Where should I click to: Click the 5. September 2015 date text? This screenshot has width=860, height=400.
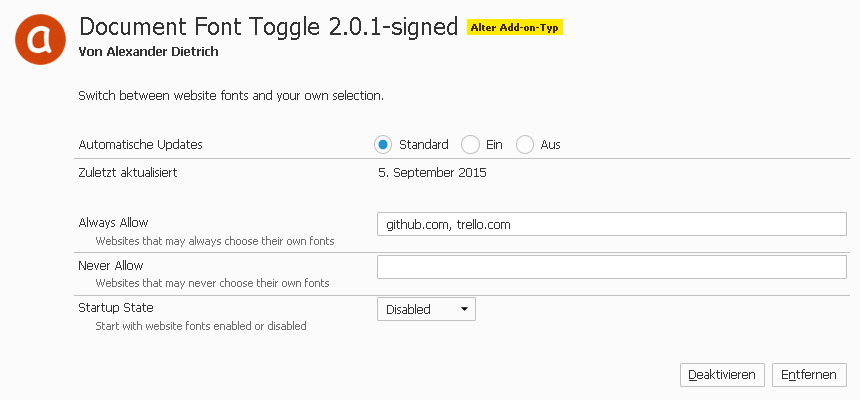(x=432, y=173)
